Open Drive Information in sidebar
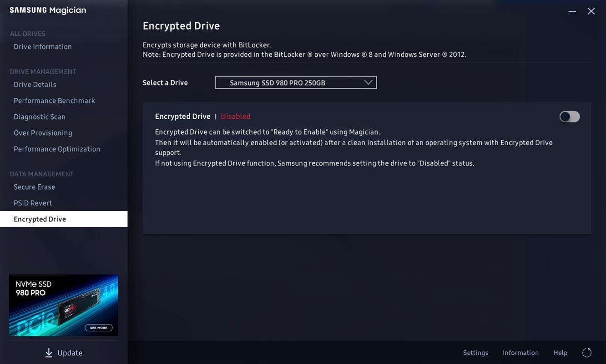606x364 pixels. 43,47
